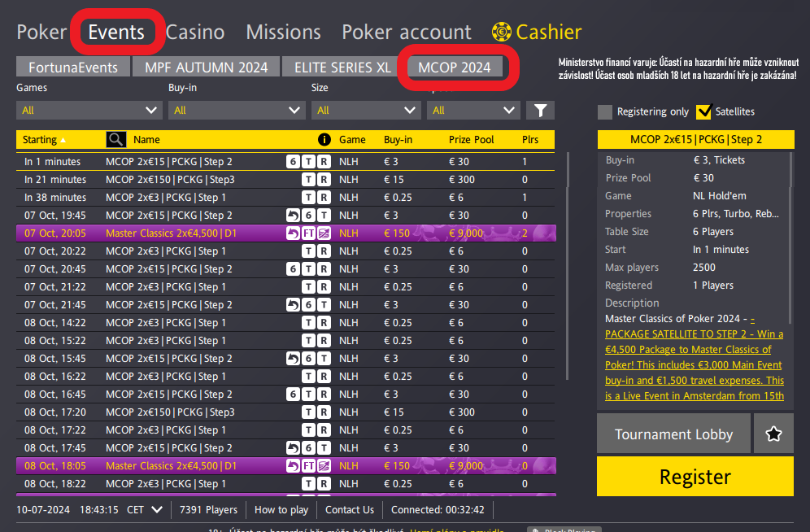Expand the Games filter dropdown
The image size is (810, 532).
tap(89, 110)
